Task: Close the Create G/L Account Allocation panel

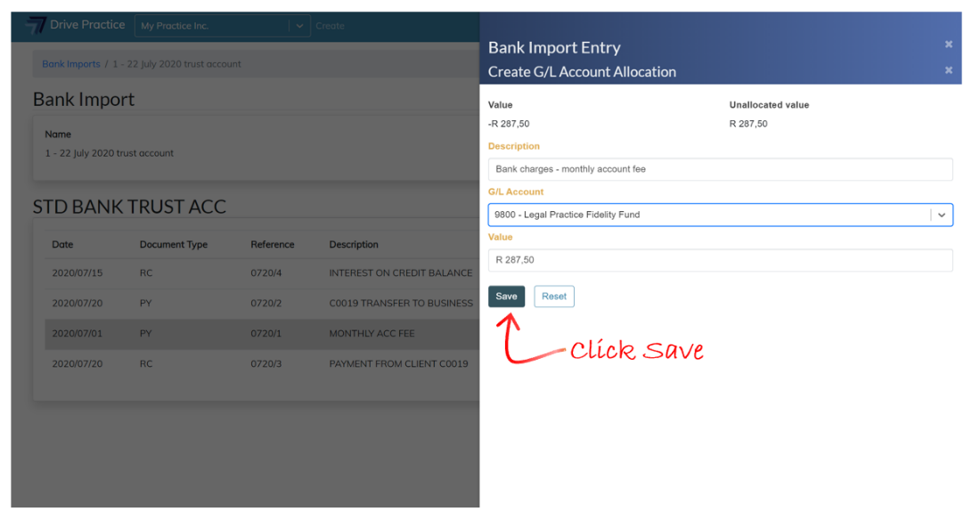Action: click(948, 70)
